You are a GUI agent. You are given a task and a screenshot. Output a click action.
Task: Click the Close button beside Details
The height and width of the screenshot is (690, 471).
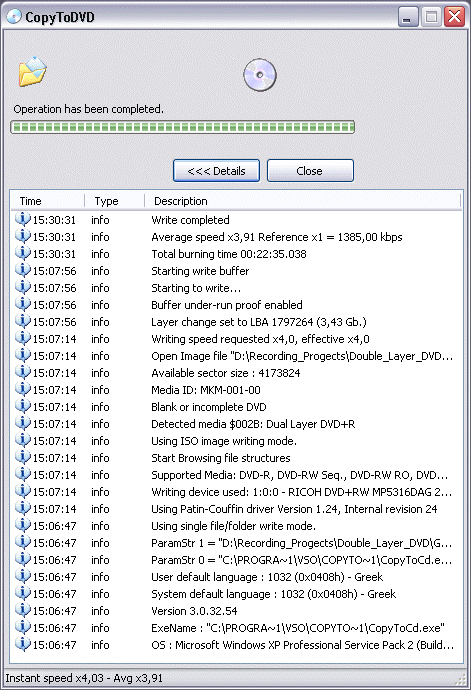(x=310, y=170)
